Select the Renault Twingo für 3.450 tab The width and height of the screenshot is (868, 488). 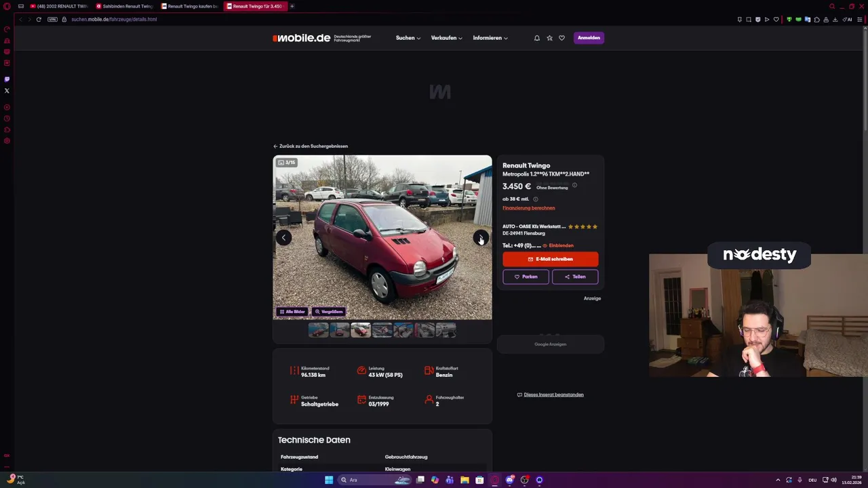(255, 6)
